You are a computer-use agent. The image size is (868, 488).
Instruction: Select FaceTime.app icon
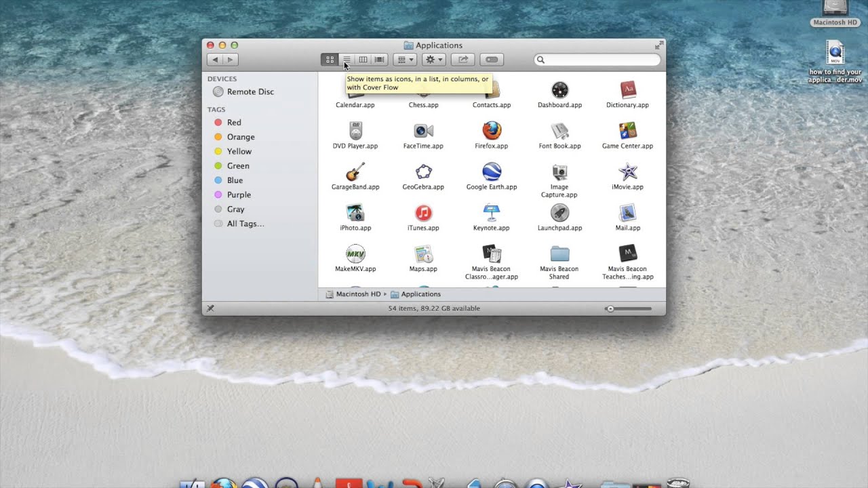coord(423,131)
